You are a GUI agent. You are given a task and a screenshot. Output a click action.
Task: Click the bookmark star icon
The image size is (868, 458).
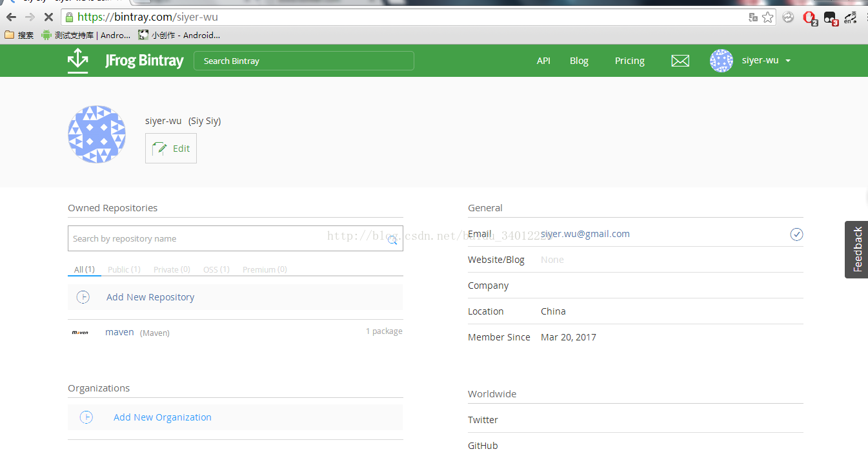pyautogui.click(x=767, y=17)
